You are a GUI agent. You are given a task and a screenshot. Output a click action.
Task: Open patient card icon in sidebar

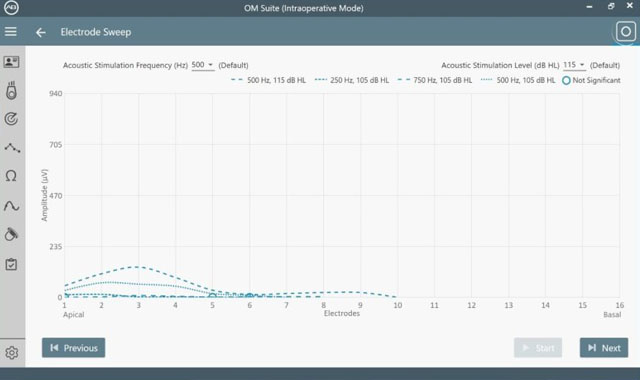(11, 62)
